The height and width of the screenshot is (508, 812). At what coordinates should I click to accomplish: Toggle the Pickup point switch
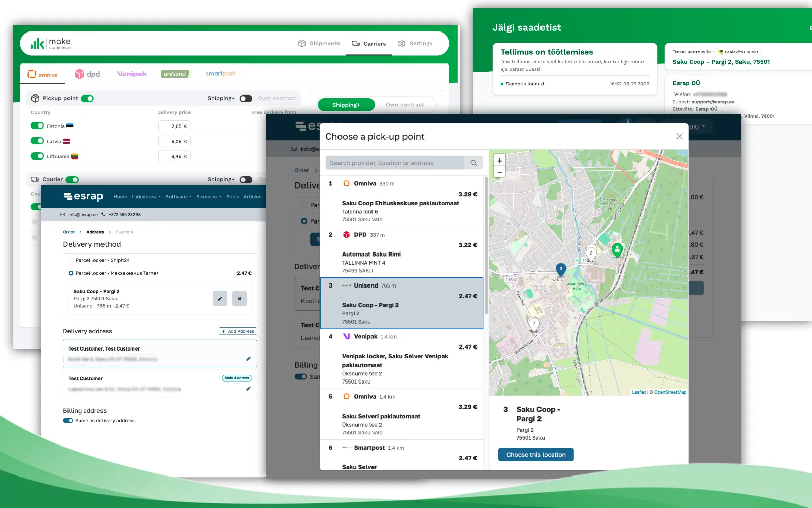pyautogui.click(x=87, y=99)
